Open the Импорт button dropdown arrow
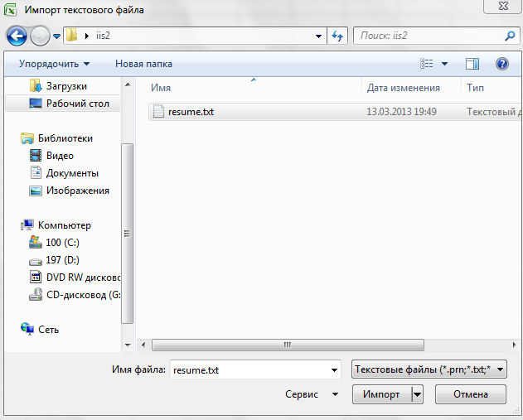523x420 pixels. tap(417, 394)
